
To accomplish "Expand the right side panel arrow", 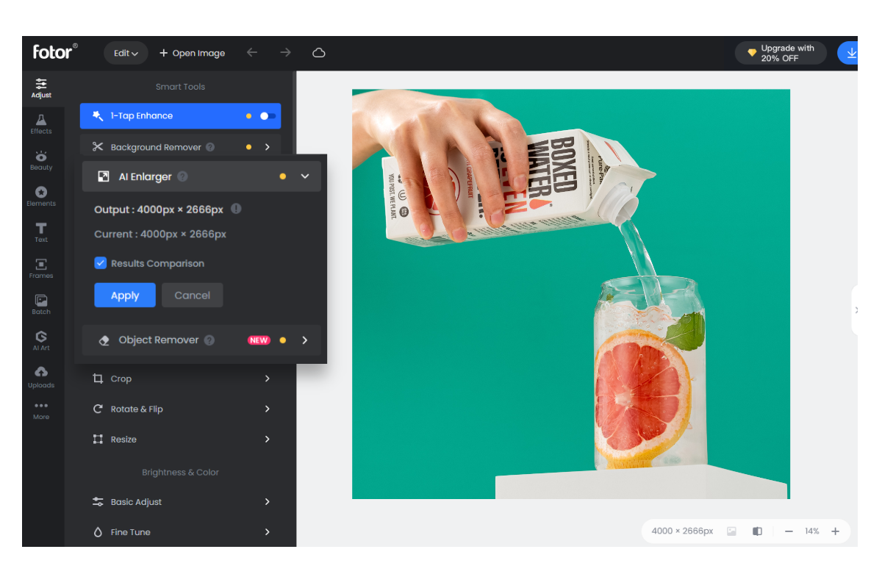I will coord(856,310).
